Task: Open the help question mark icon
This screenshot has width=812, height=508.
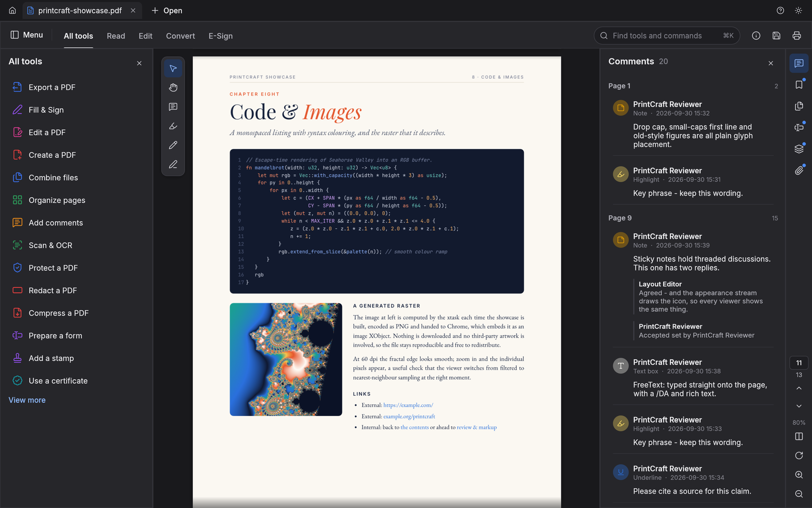Action: 781,11
